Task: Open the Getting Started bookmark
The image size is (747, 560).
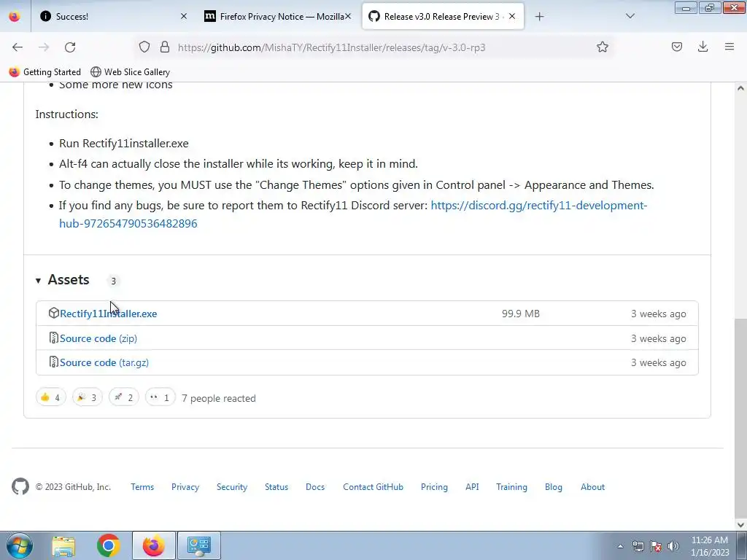Action: [x=45, y=72]
